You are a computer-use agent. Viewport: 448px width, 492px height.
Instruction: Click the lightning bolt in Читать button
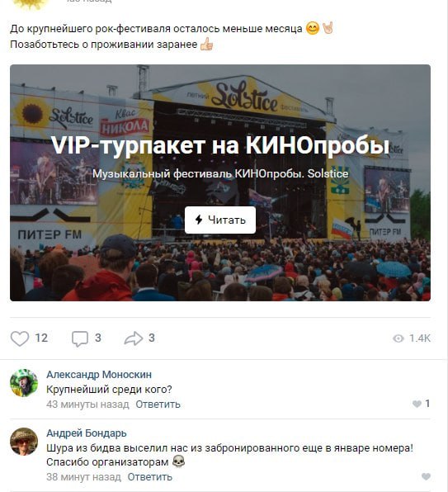click(199, 220)
